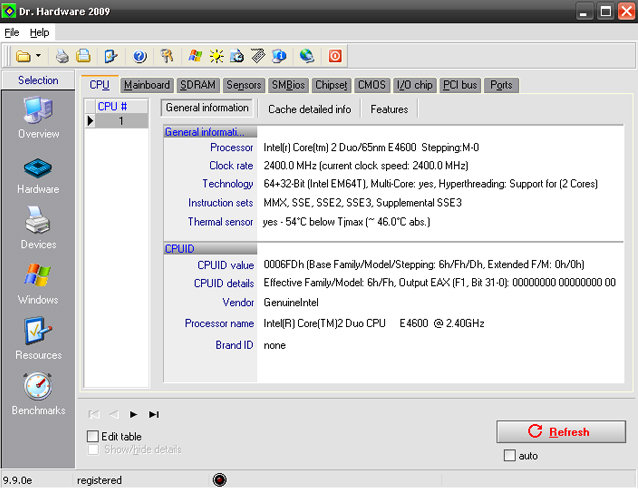Click the Vendor value GenuineIntel
Image resolution: width=638 pixels, height=489 pixels.
pyautogui.click(x=291, y=303)
